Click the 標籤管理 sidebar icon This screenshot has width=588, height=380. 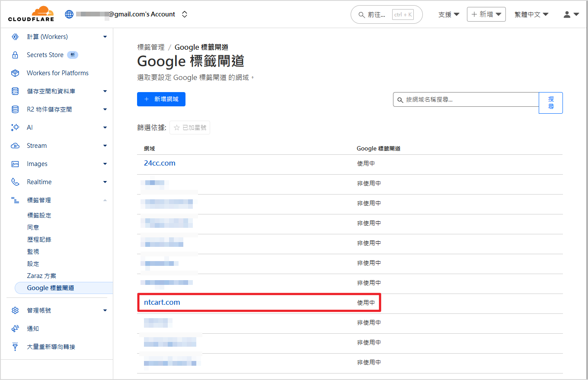pos(15,200)
